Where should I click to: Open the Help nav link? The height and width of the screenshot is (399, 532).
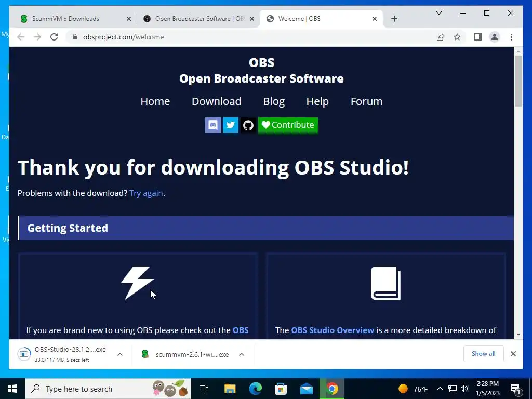click(317, 101)
